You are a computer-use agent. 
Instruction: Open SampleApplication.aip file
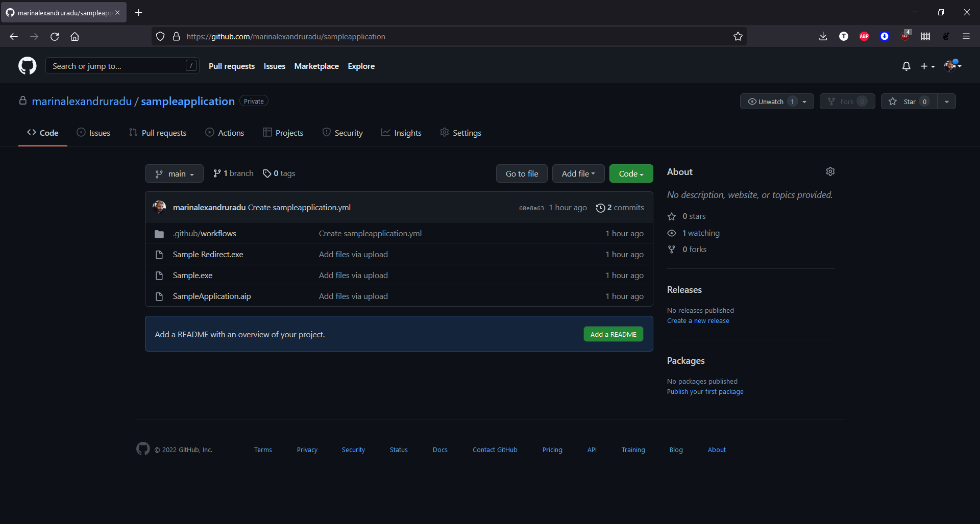pyautogui.click(x=212, y=296)
